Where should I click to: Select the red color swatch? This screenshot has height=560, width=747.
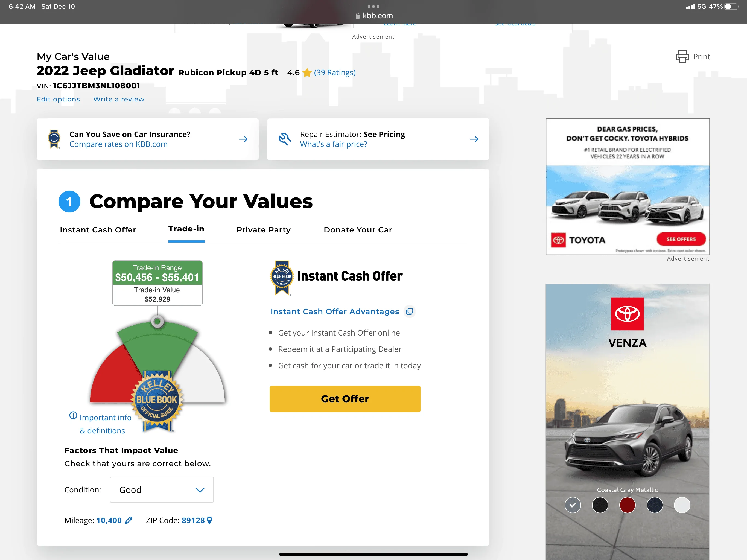(x=627, y=505)
